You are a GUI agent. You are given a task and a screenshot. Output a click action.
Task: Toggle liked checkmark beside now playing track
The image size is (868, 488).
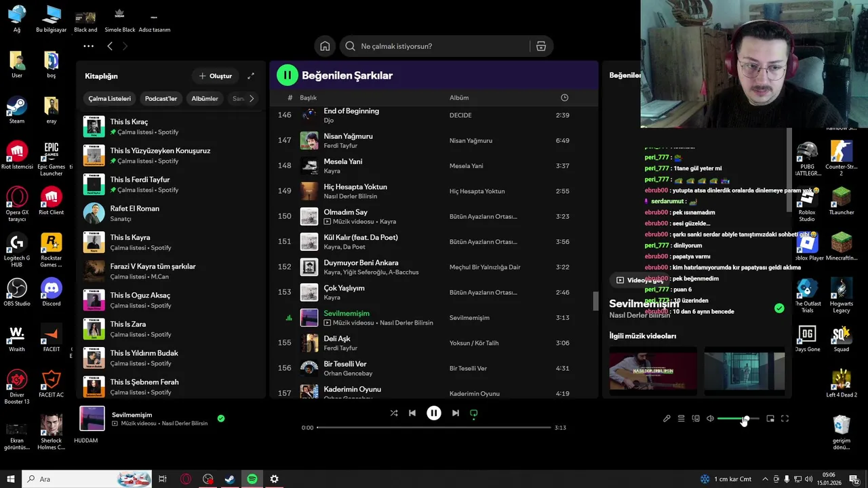pyautogui.click(x=221, y=418)
